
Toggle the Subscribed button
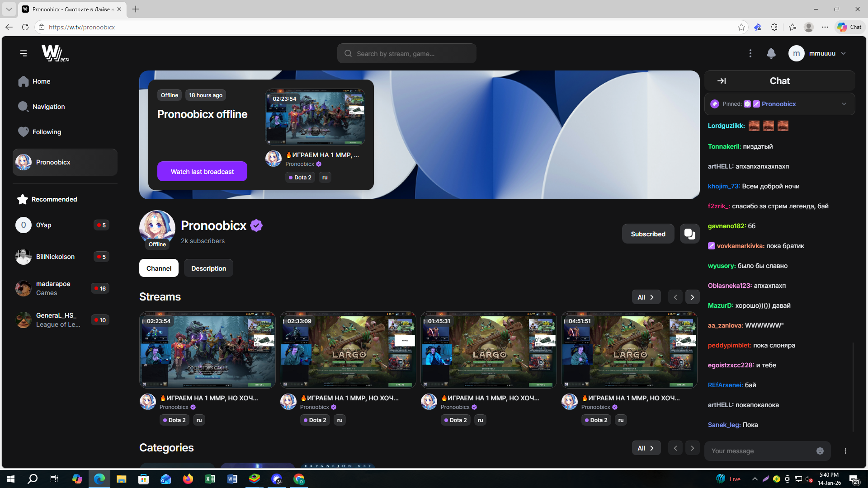648,234
